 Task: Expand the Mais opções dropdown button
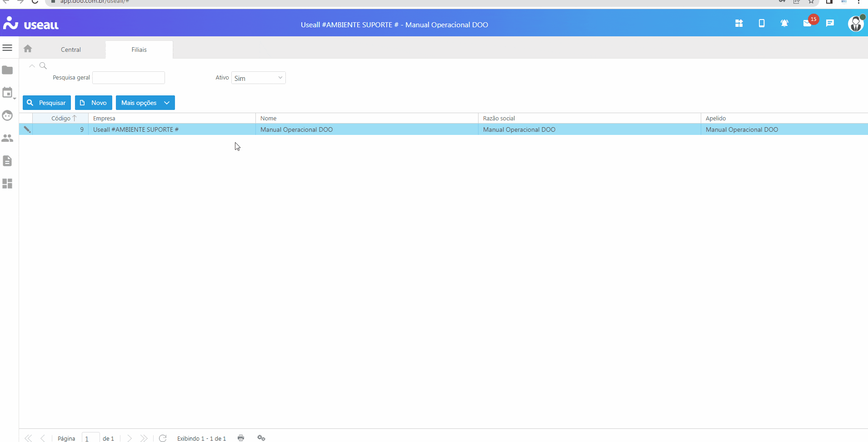coord(145,103)
